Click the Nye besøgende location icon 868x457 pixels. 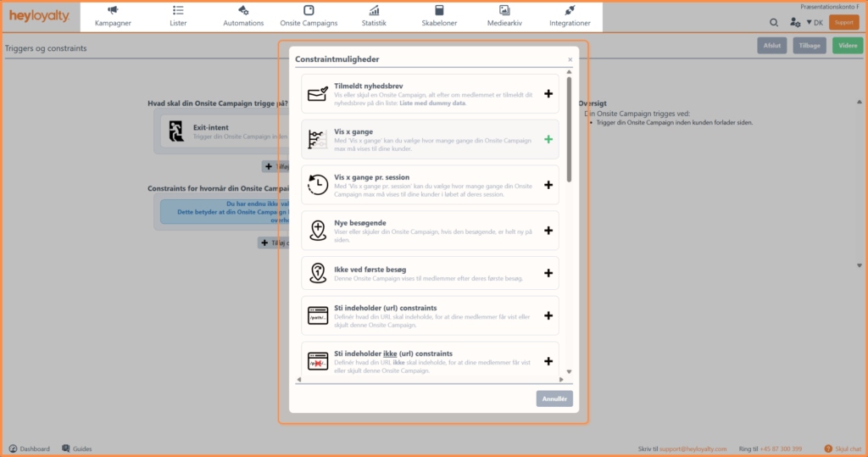318,230
